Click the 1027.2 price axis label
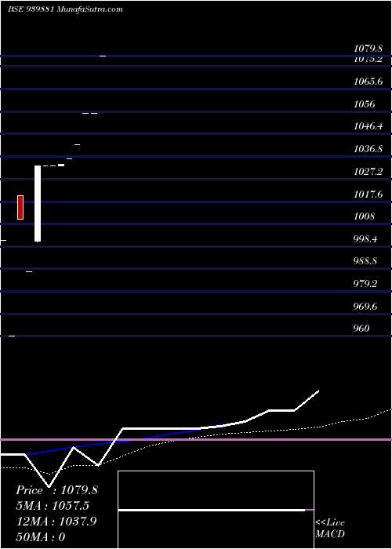The width and height of the screenshot is (392, 549). [x=368, y=172]
